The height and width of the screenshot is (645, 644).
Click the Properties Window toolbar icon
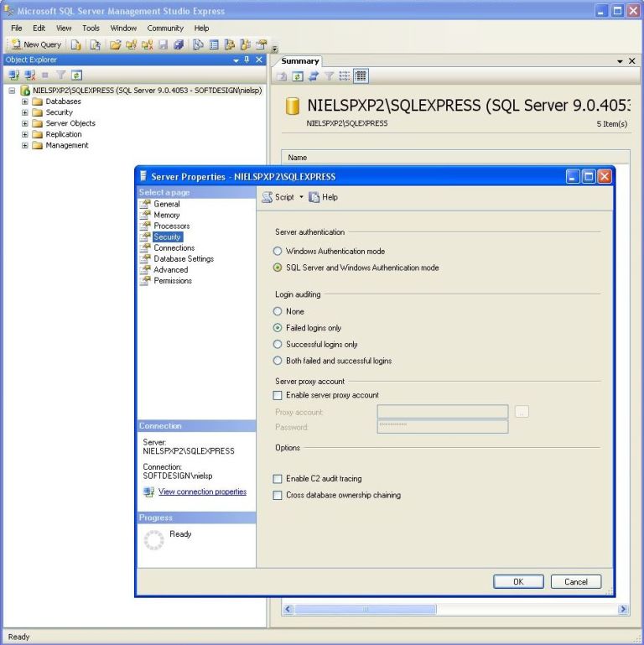coord(261,44)
